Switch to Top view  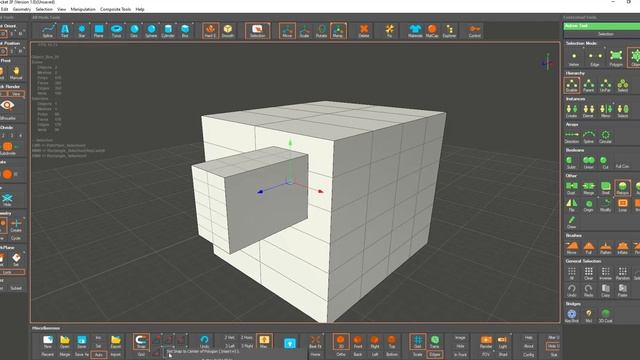[x=391, y=342]
